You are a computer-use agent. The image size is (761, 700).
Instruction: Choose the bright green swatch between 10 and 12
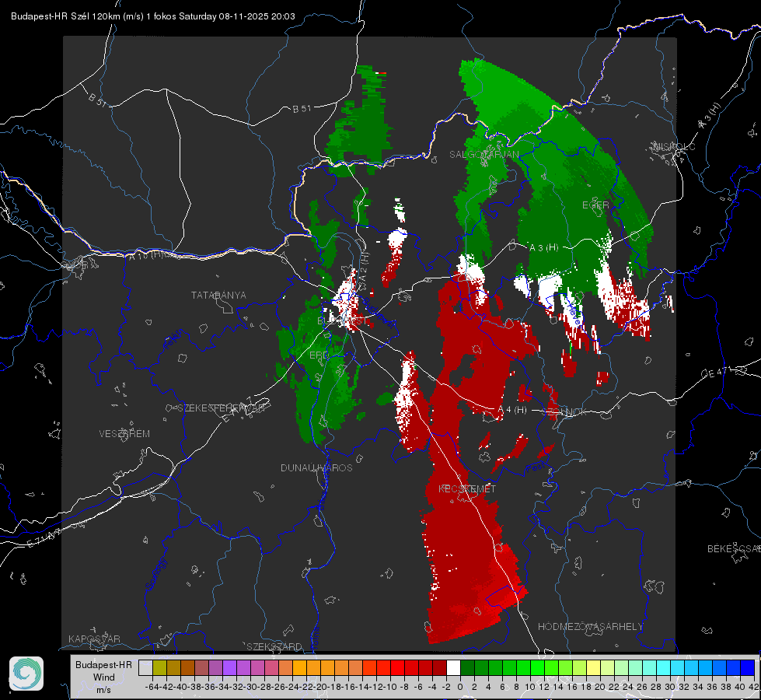tap(537, 668)
